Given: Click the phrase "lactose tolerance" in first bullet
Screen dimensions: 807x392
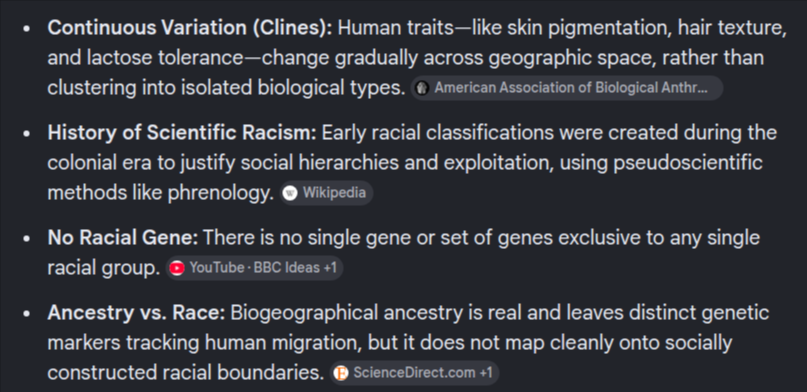Looking at the screenshot, I should point(165,58).
